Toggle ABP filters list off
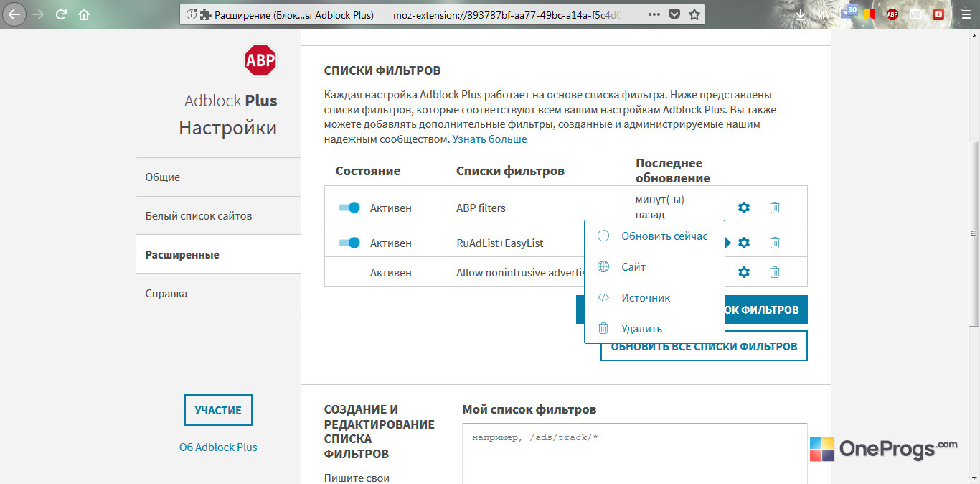Viewport: 980px width, 484px height. [349, 208]
